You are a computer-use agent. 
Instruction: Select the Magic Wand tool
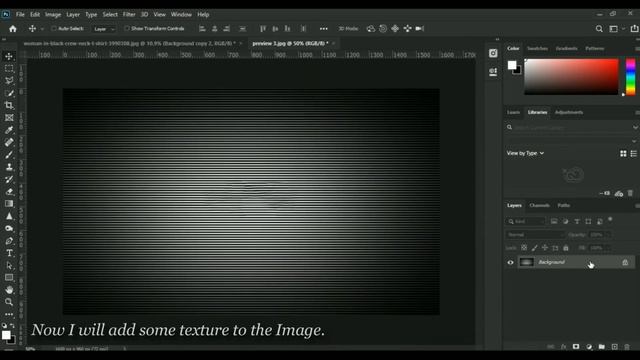pyautogui.click(x=9, y=93)
